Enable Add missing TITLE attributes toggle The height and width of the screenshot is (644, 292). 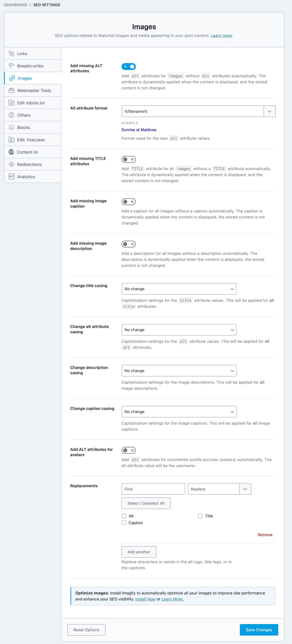click(129, 159)
